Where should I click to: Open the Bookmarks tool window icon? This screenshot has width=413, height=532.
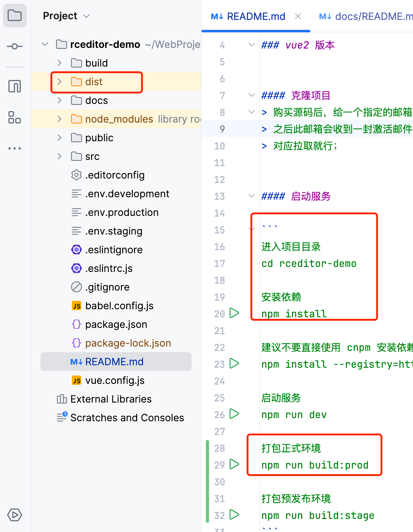tap(15, 86)
